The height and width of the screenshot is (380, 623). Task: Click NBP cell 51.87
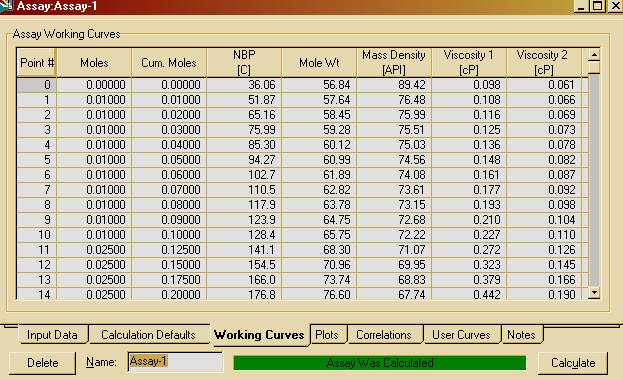click(244, 100)
